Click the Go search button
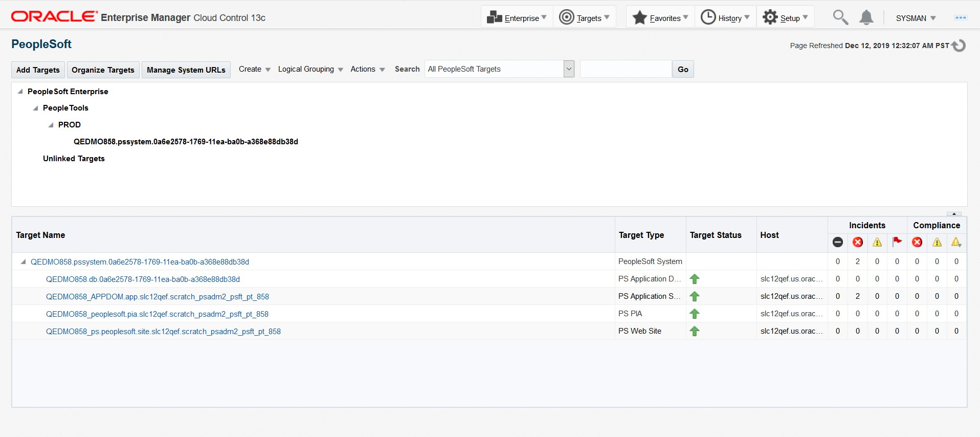 pos(683,69)
